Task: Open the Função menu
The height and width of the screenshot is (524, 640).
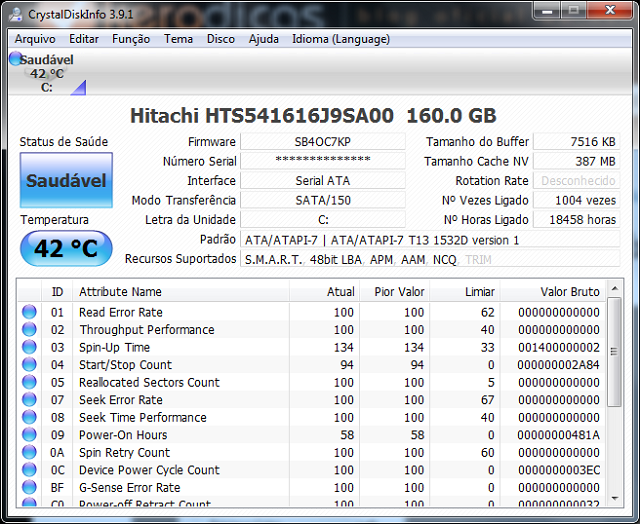Action: [x=131, y=39]
